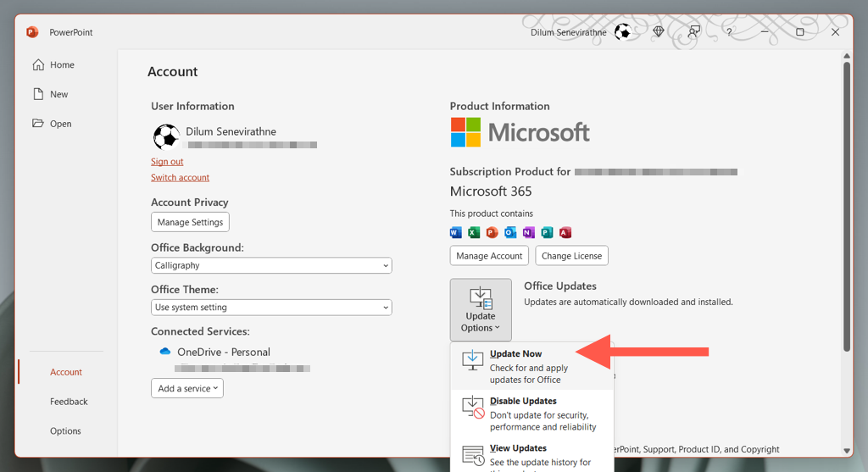Open the Add a service dropdown
The image size is (868, 472).
[x=187, y=388]
